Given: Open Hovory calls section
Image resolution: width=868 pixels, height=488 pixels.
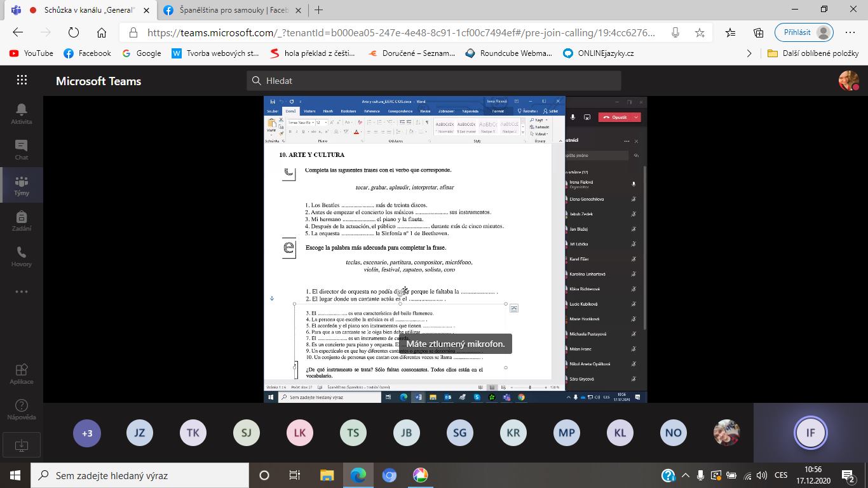Looking at the screenshot, I should tap(21, 257).
